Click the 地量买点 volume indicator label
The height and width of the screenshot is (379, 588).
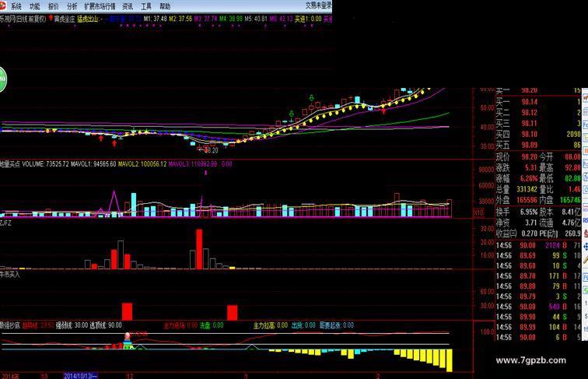pos(10,164)
